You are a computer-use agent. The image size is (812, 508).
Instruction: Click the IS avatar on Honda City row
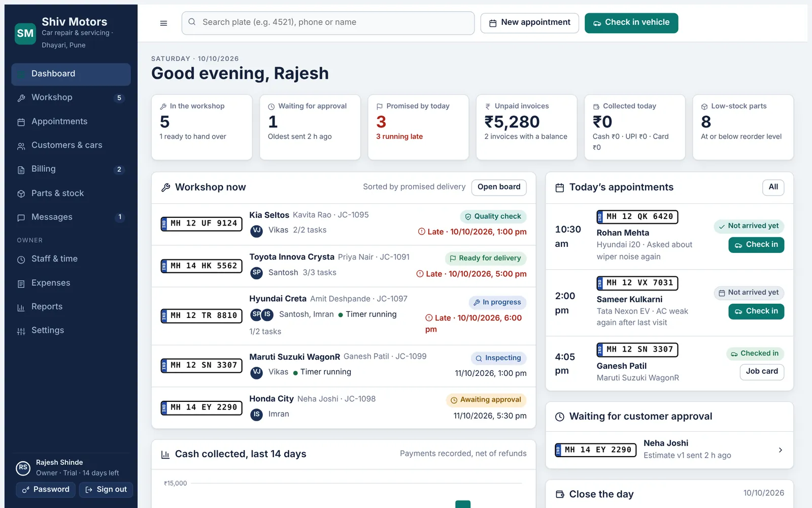257,415
